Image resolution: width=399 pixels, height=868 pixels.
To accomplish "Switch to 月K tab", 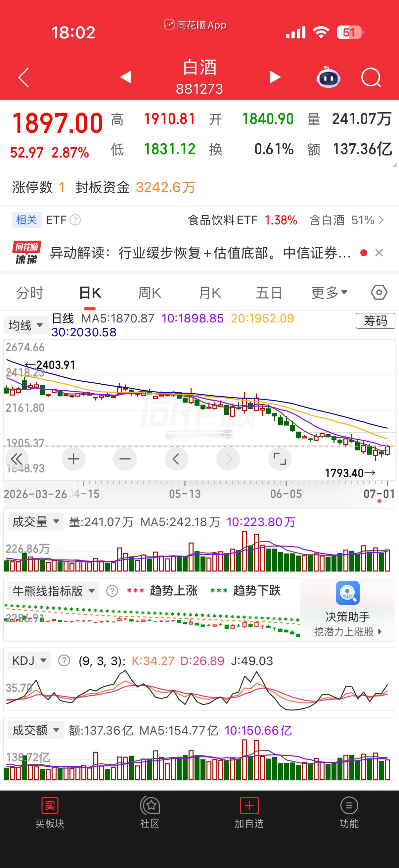I will tap(209, 293).
